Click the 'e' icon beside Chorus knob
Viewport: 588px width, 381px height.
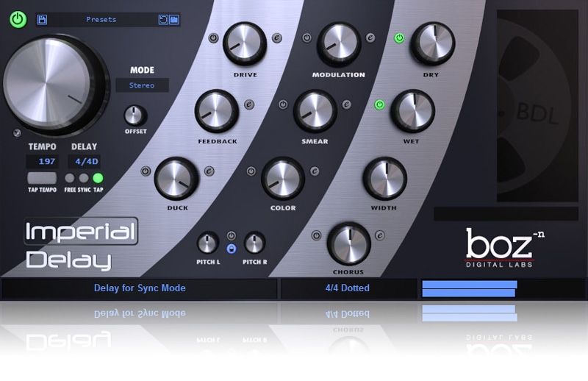point(381,236)
